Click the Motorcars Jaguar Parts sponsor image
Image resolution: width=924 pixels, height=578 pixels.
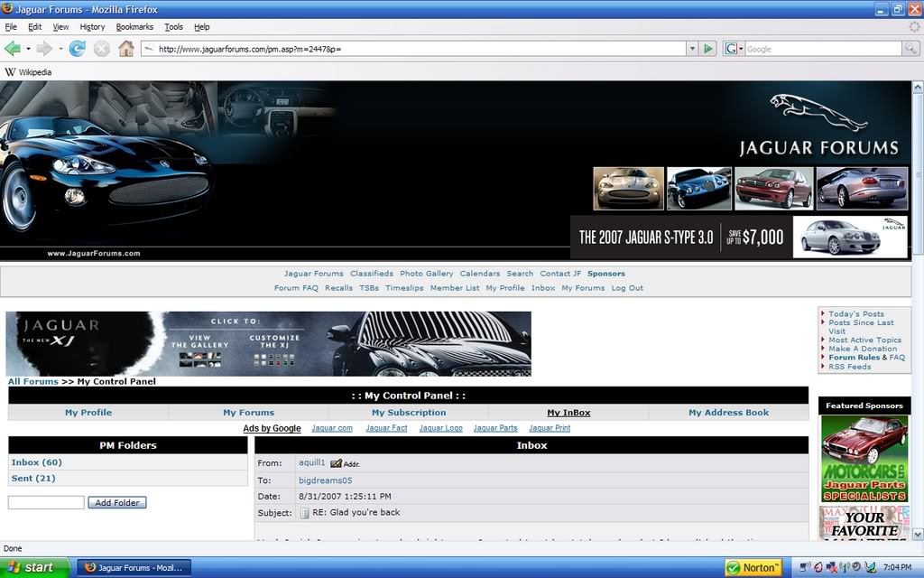[x=864, y=459]
